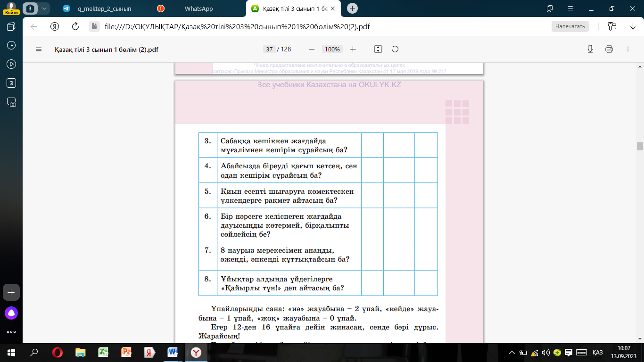Viewport: 644px width, 362px height.
Task: Click the page vertical scrollbar thumb
Action: (x=640, y=146)
